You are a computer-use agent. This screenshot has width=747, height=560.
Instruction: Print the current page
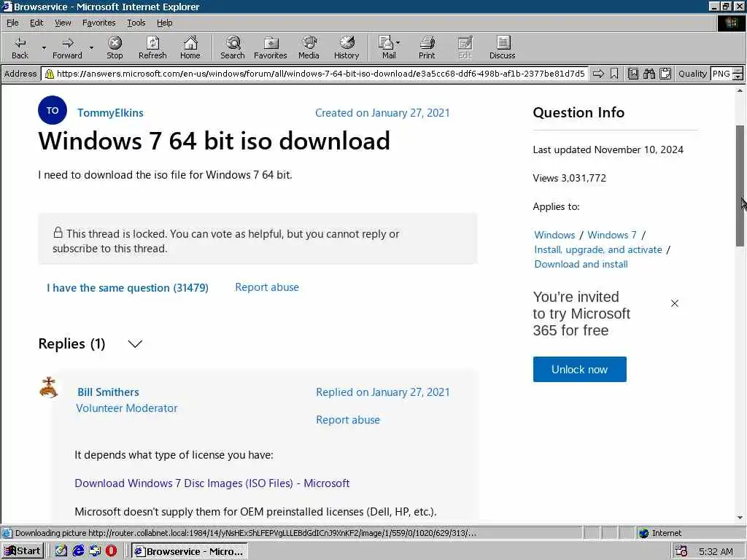tap(427, 47)
